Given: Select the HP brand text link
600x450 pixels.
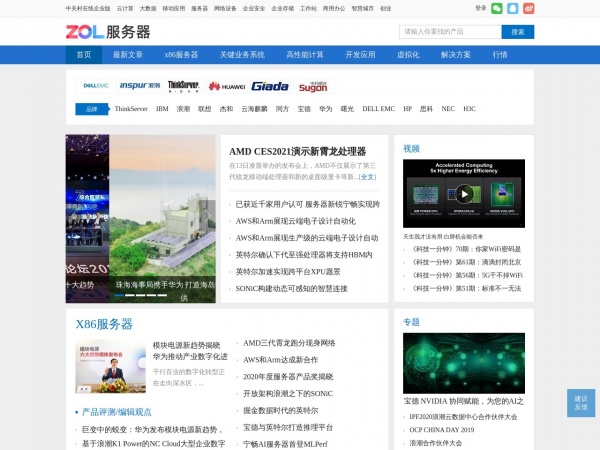Looking at the screenshot, I should click(x=408, y=109).
